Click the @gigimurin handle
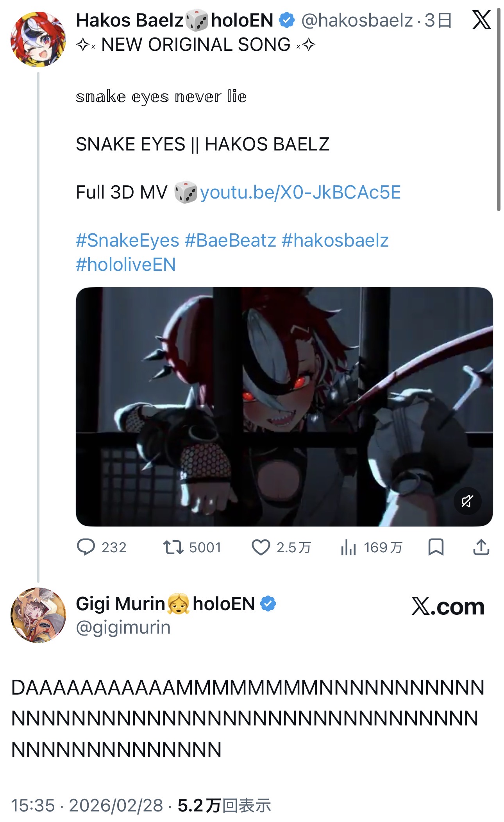The height and width of the screenshot is (822, 504). (x=123, y=627)
